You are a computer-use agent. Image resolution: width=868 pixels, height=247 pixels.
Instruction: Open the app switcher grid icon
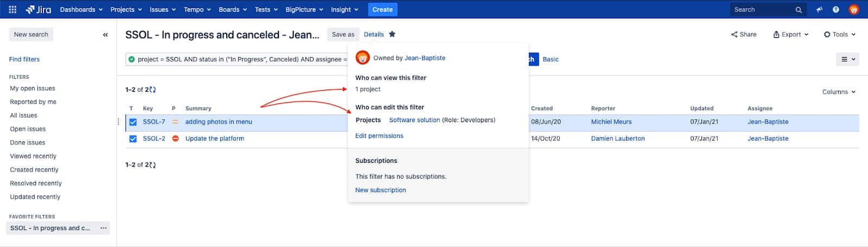pyautogui.click(x=12, y=9)
